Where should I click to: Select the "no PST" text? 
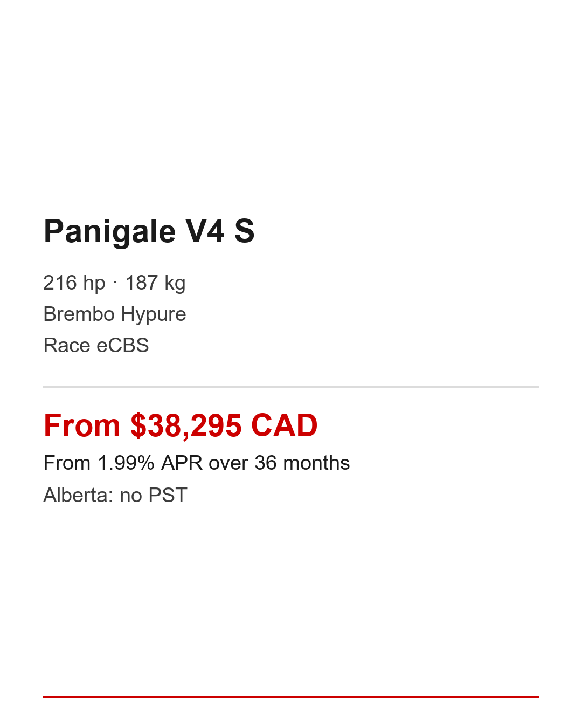coord(154,495)
